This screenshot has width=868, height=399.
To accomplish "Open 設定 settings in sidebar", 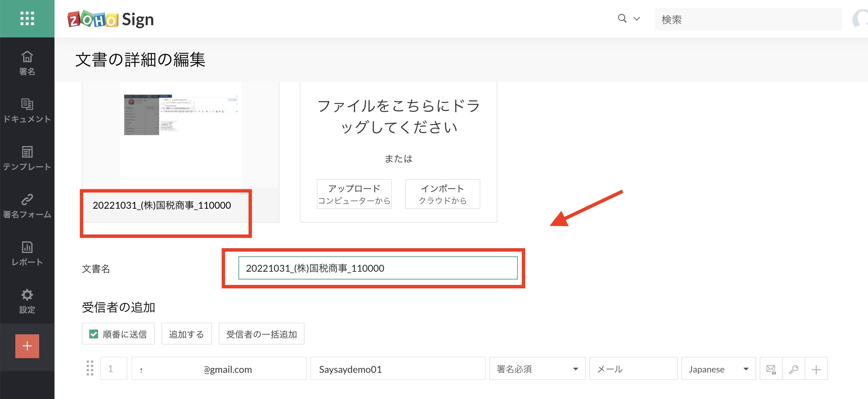I will pos(27,301).
